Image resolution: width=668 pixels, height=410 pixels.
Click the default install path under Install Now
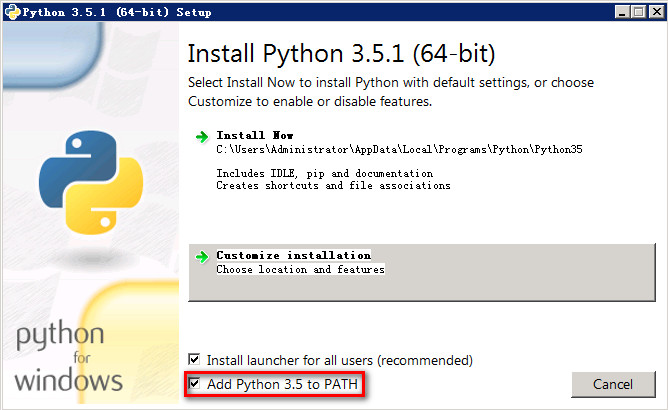coord(399,149)
